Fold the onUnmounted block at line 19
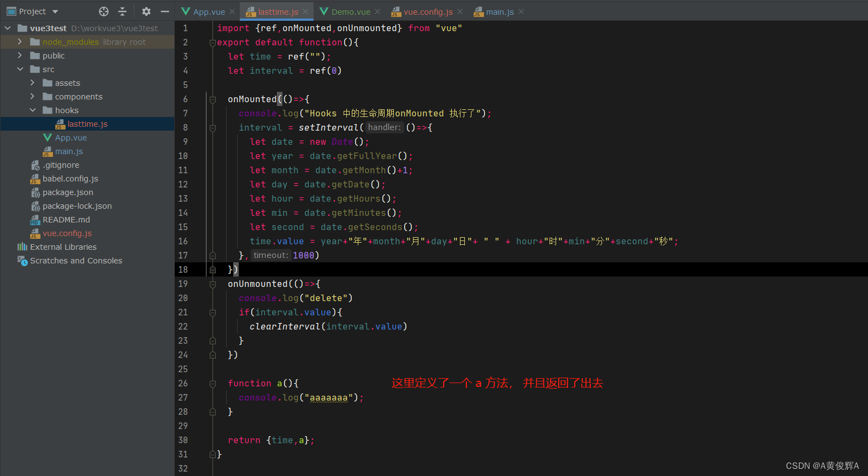 coord(212,284)
